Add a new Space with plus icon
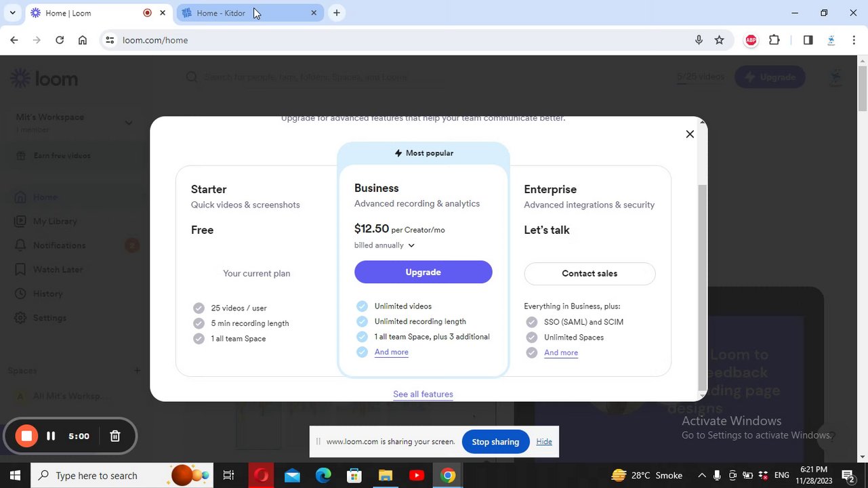The height and width of the screenshot is (488, 868). (137, 370)
